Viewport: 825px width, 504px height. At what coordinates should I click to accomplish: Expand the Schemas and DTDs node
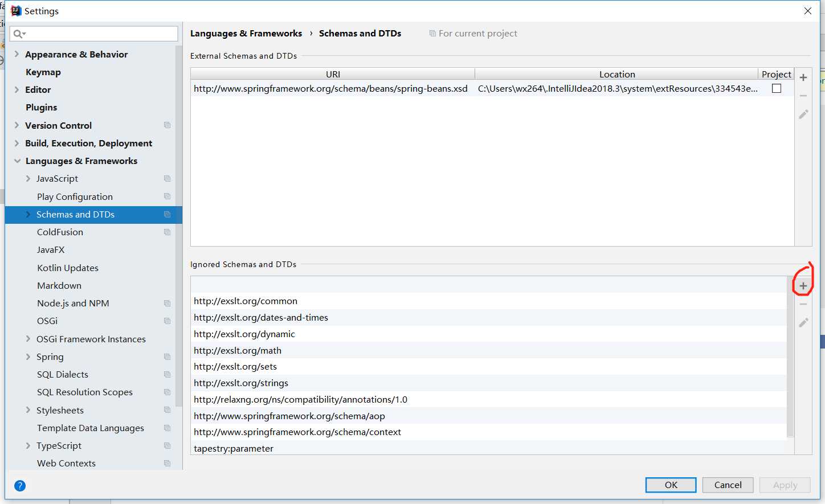pyautogui.click(x=28, y=214)
